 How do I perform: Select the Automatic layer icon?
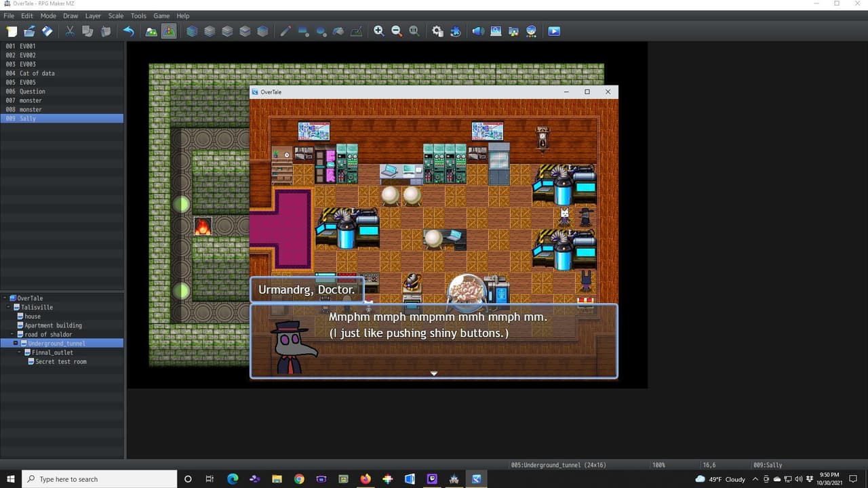point(192,31)
